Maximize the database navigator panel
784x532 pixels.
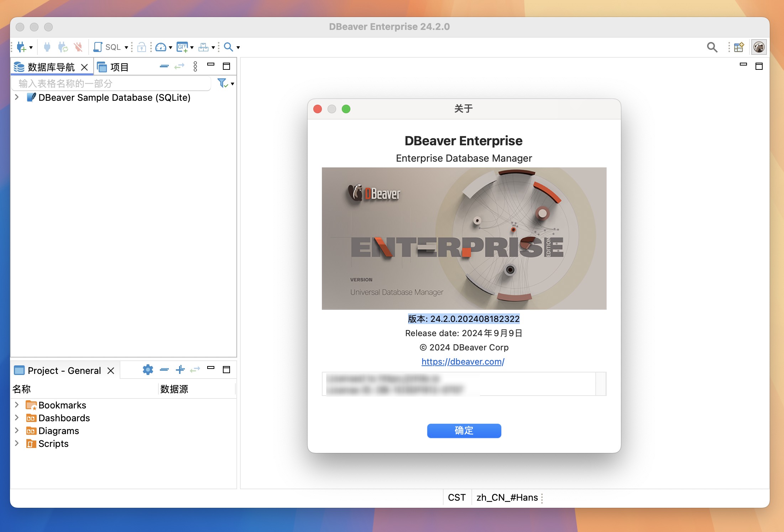coord(226,66)
